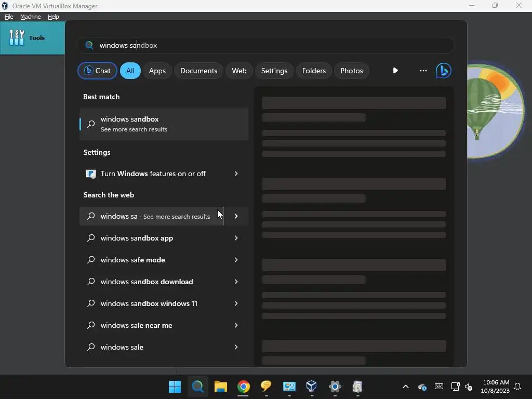This screenshot has height=399, width=532.
Task: Expand arrow beside 'windows sandbox download'
Action: tap(236, 282)
